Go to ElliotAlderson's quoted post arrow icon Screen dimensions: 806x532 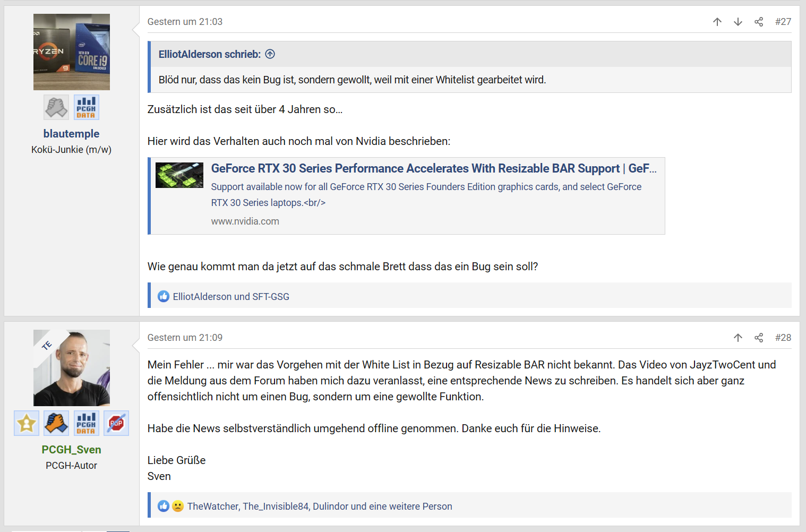tap(270, 54)
